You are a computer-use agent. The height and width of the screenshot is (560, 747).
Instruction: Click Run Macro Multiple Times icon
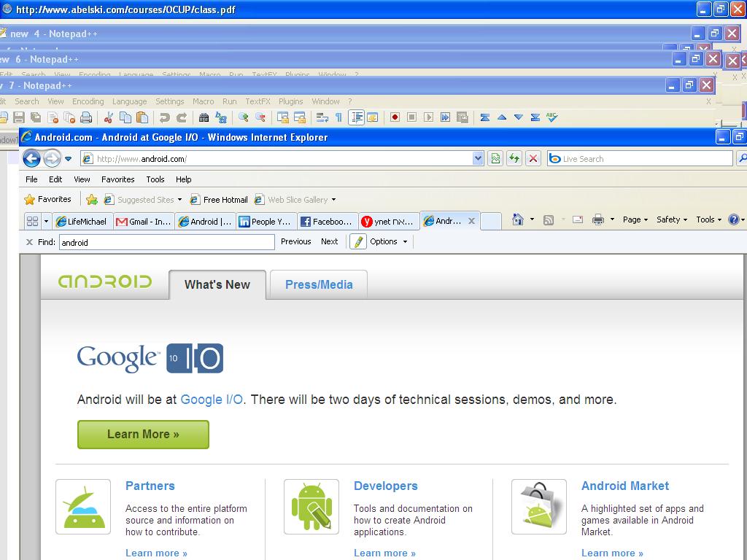(446, 117)
